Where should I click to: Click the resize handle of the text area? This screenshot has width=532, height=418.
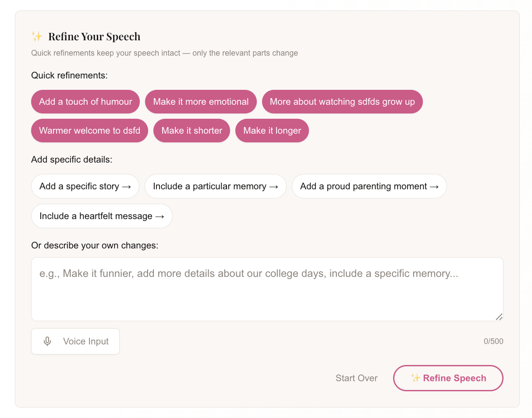499,316
